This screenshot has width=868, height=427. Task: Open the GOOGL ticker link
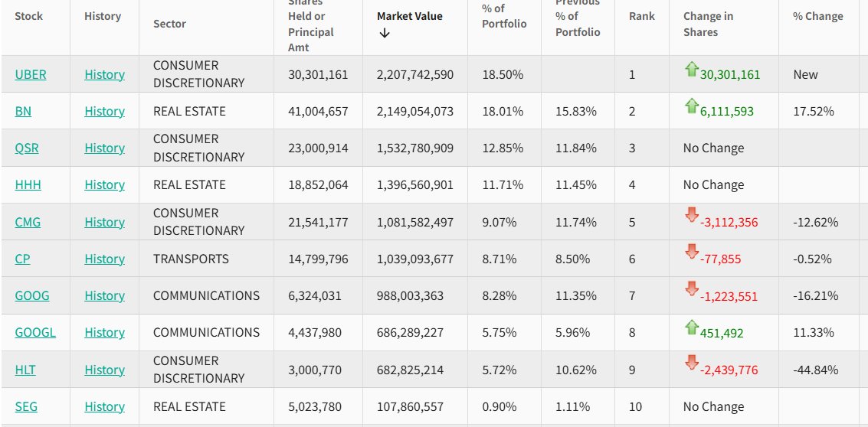35,332
